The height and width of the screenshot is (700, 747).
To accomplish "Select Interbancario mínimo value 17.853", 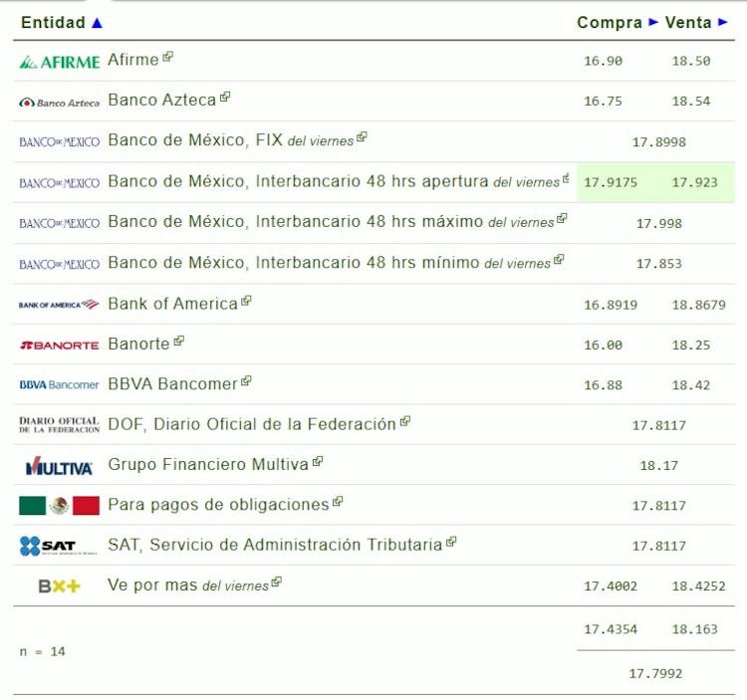I will pos(659,264).
